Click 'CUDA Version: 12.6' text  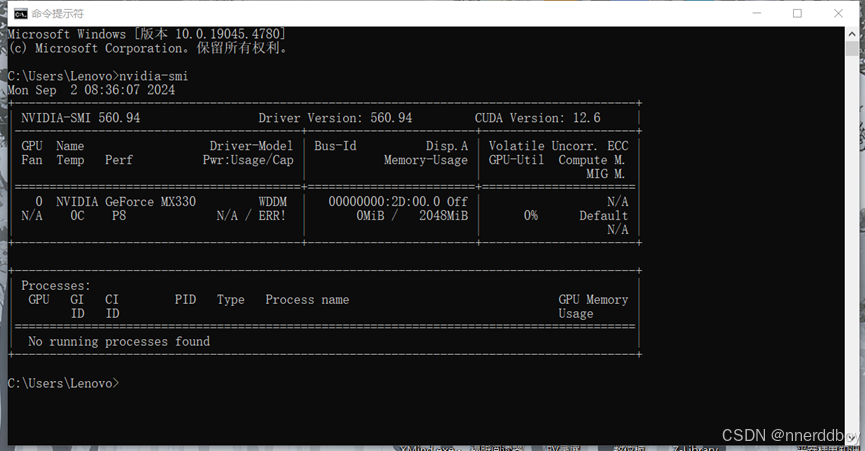tap(537, 118)
